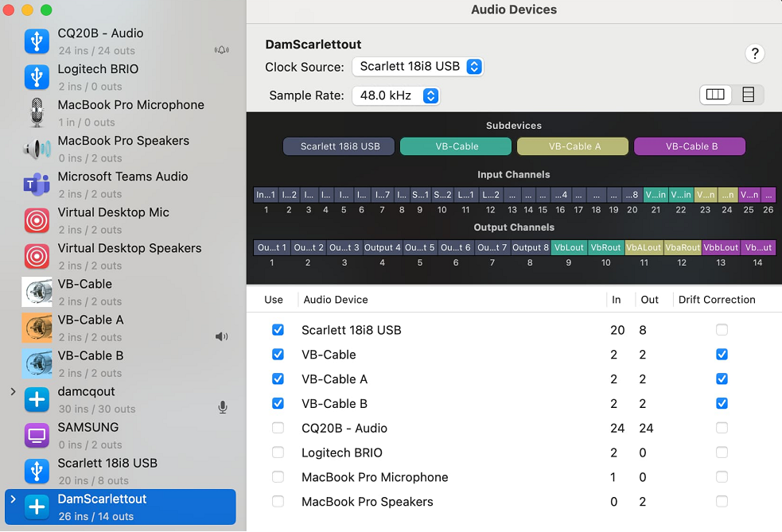Select the MacBook Pro Speakers icon
Screen dimensions: 782x532
coord(37,148)
